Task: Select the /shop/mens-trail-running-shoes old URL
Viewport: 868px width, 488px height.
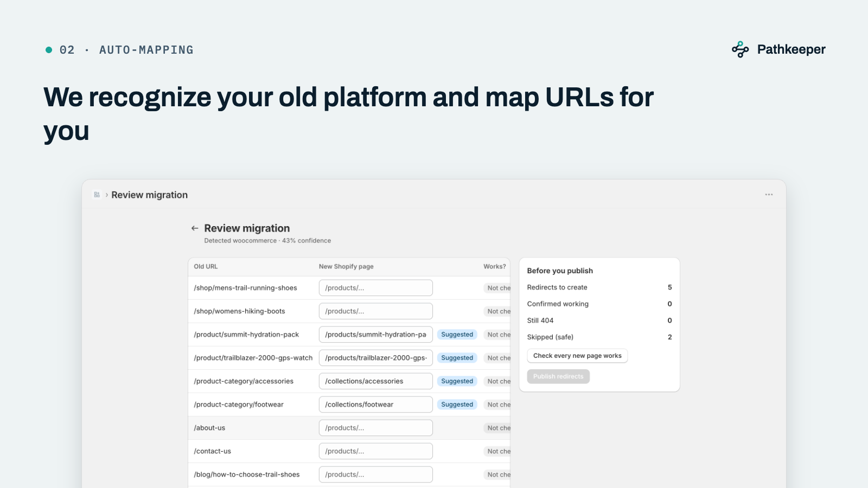Action: click(245, 288)
